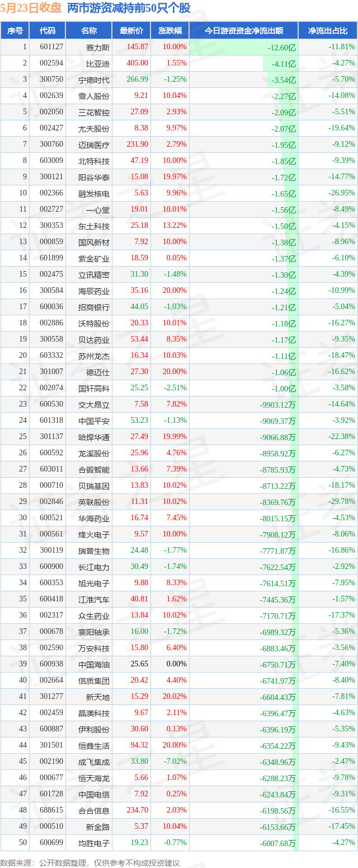Click the 序号 column header

coord(15,31)
